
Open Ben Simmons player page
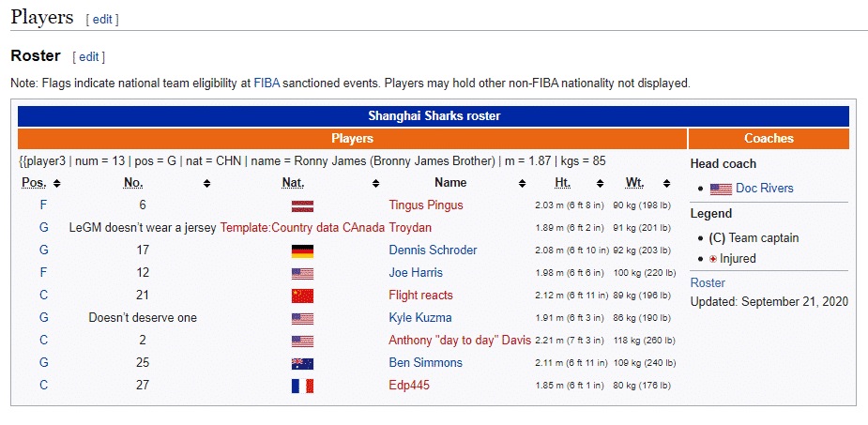[425, 363]
